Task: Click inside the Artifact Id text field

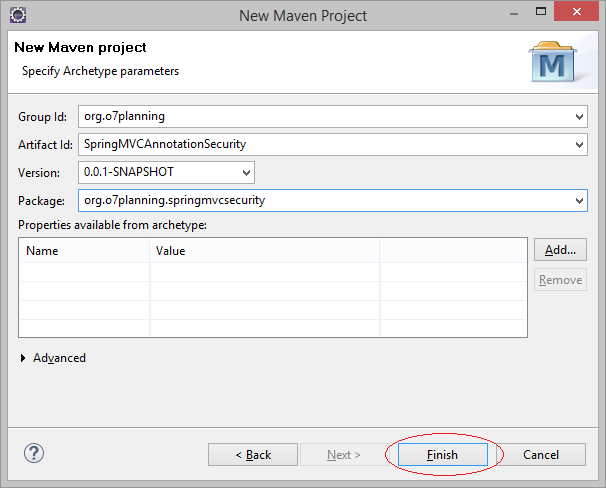Action: coord(325,145)
